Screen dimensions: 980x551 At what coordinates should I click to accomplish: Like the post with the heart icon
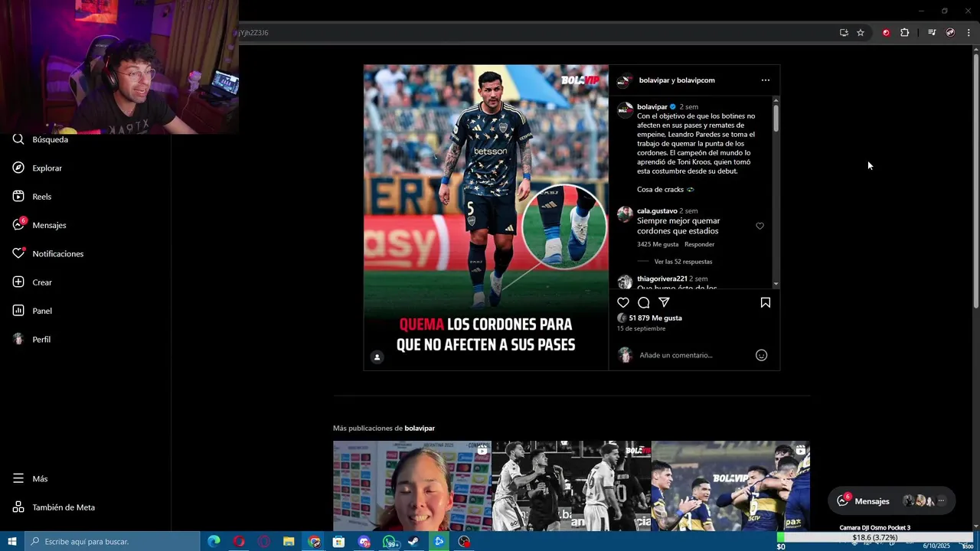(x=623, y=302)
